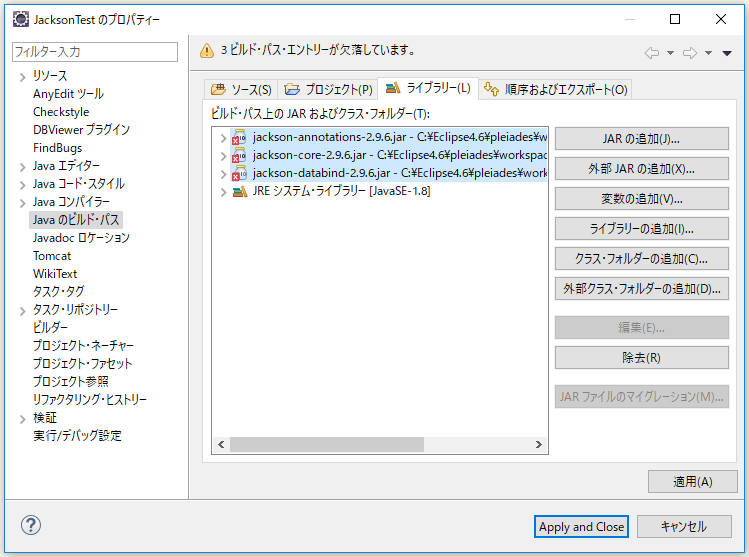Expand the 検証 tree node
This screenshot has width=749, height=557.
click(22, 419)
